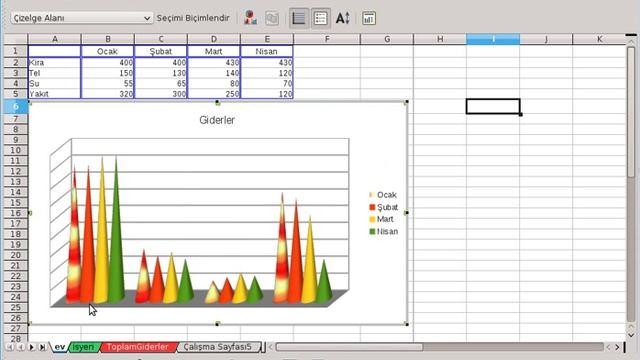640x360 pixels.
Task: Click the horizontal scrollbar thumb
Action: pos(350,347)
